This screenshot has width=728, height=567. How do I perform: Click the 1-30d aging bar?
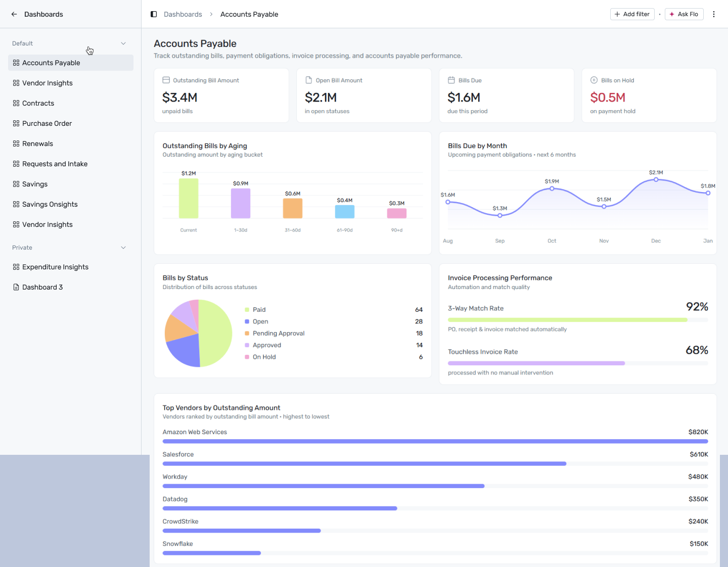point(241,203)
